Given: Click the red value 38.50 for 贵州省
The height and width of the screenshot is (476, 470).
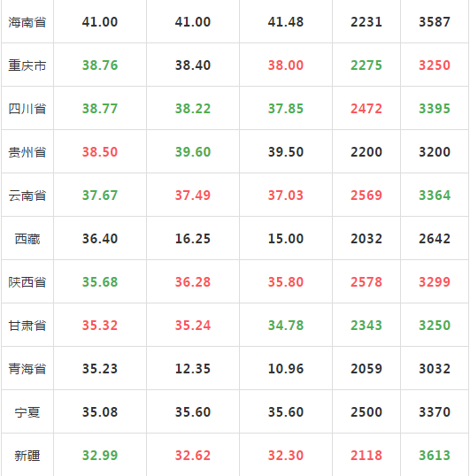Looking at the screenshot, I should click(x=100, y=152).
